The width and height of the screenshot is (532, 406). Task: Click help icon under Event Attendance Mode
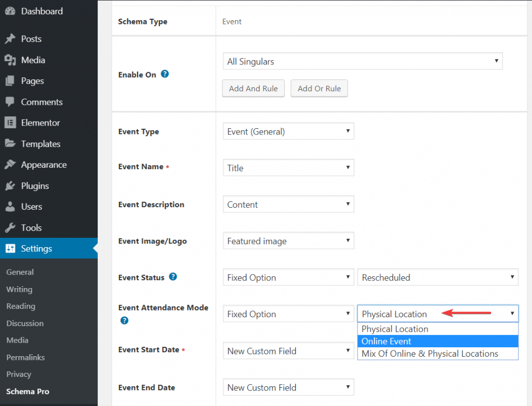point(124,320)
